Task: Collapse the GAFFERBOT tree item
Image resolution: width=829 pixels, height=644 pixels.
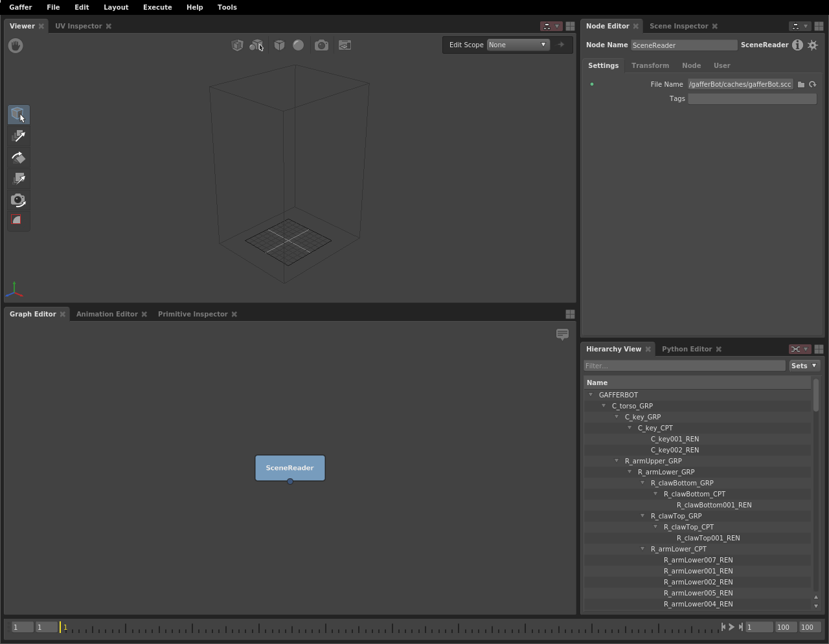Action: click(591, 395)
